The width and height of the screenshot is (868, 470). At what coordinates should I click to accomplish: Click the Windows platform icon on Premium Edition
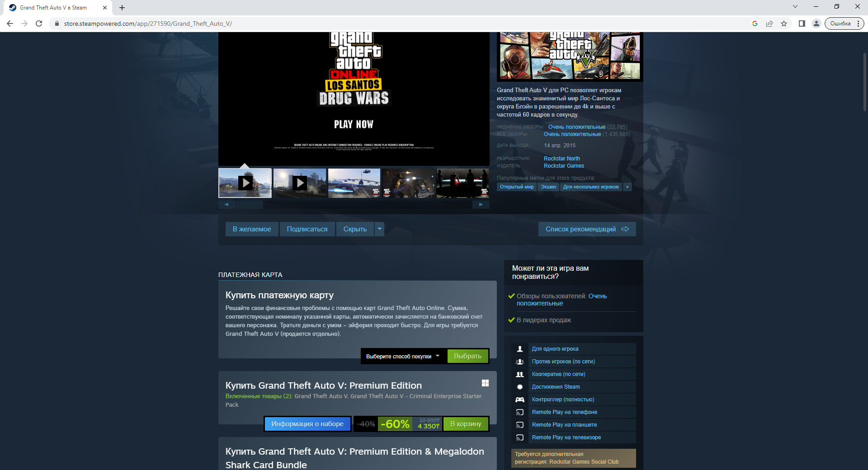coord(485,383)
